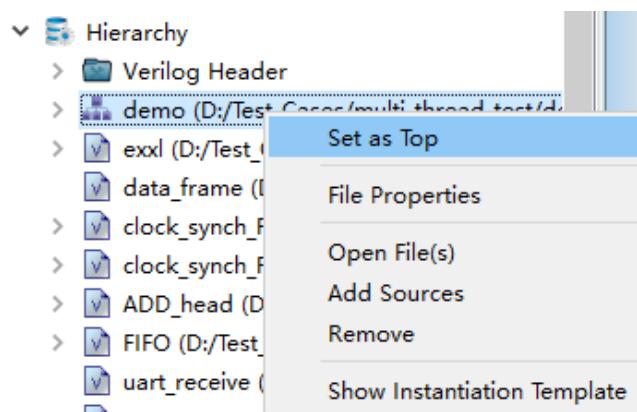Click the FIFO Verilog file icon
The width and height of the screenshot is (637, 412).
tap(97, 342)
